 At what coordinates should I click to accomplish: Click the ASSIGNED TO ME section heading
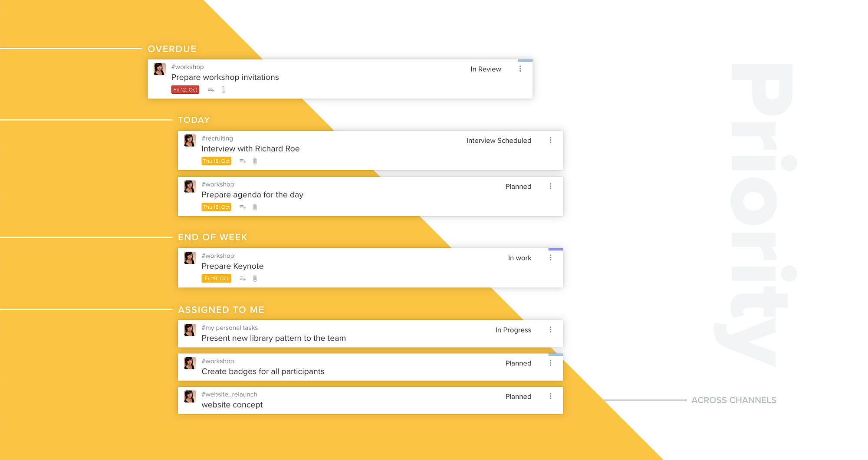pyautogui.click(x=221, y=310)
